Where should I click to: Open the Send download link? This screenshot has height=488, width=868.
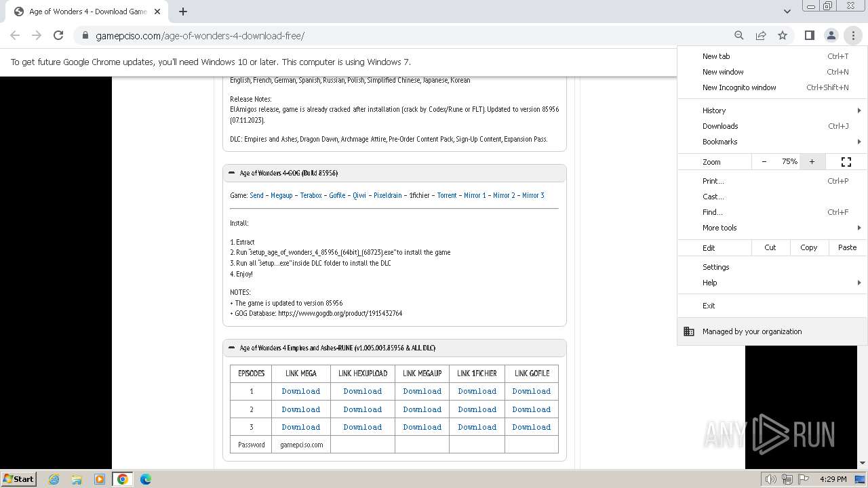click(256, 195)
